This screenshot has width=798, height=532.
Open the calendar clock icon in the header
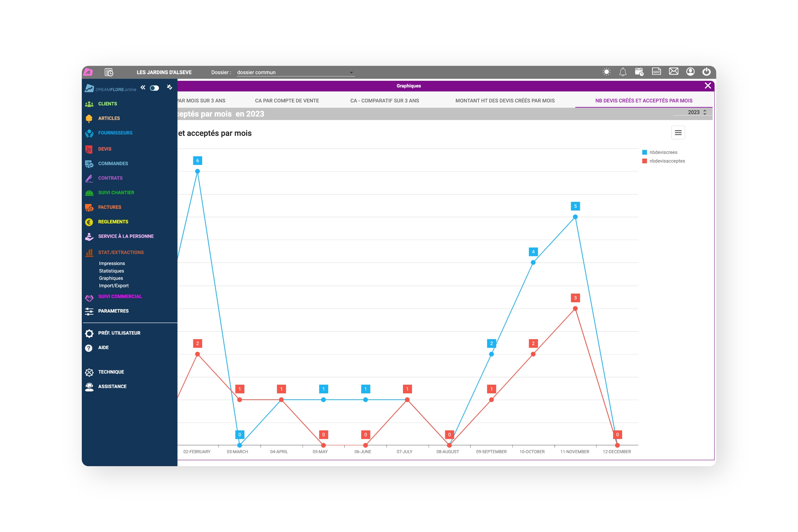pos(639,72)
